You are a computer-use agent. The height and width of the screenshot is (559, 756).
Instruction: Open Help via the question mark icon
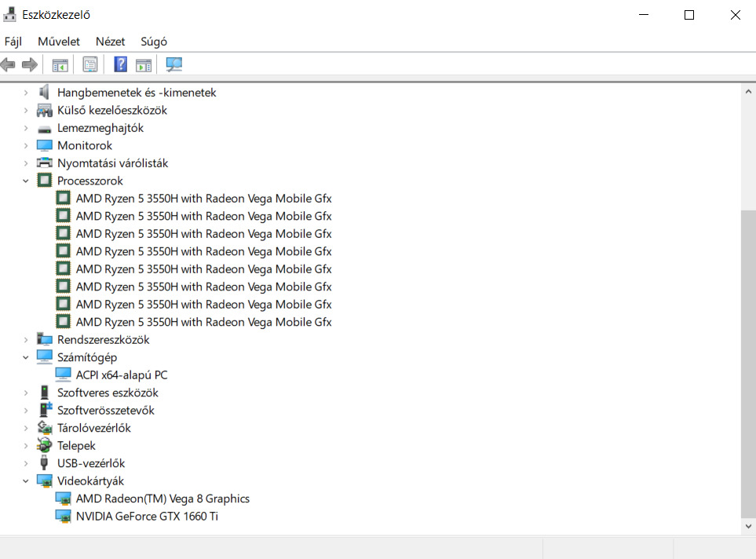click(121, 64)
